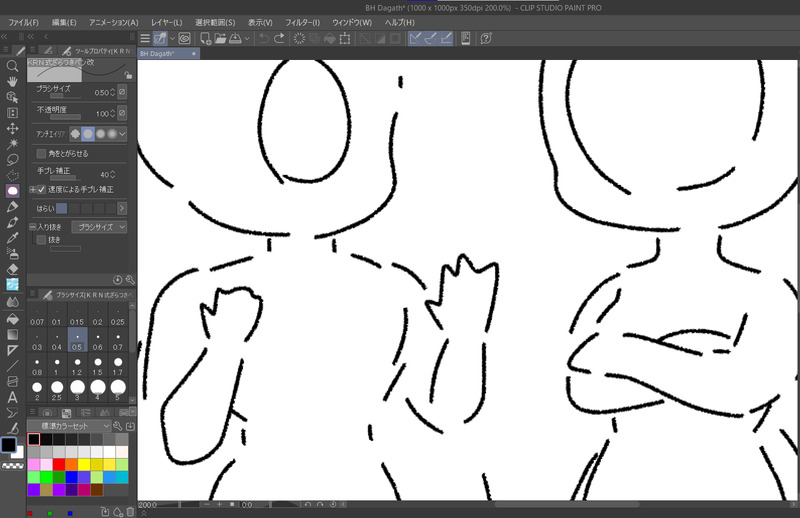Select the Auto select magic wand tool
The height and width of the screenshot is (518, 800).
click(12, 144)
